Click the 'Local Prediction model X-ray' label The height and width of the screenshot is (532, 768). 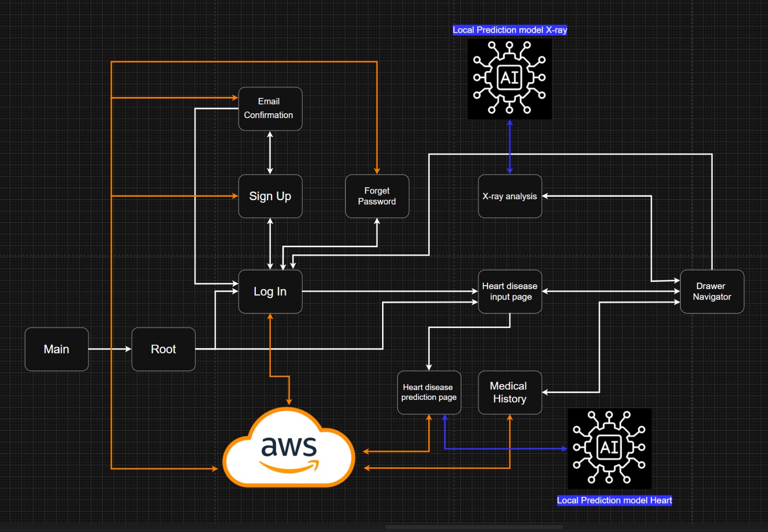pyautogui.click(x=510, y=30)
